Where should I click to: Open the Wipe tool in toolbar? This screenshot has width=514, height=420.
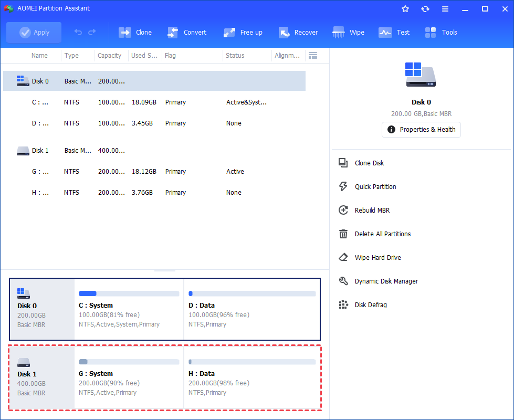click(349, 33)
